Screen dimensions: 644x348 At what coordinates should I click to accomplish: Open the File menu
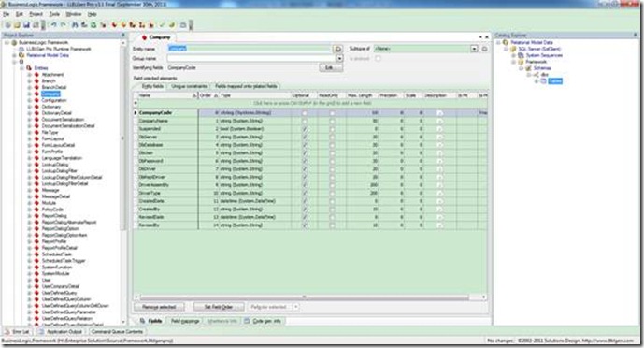pyautogui.click(x=7, y=14)
